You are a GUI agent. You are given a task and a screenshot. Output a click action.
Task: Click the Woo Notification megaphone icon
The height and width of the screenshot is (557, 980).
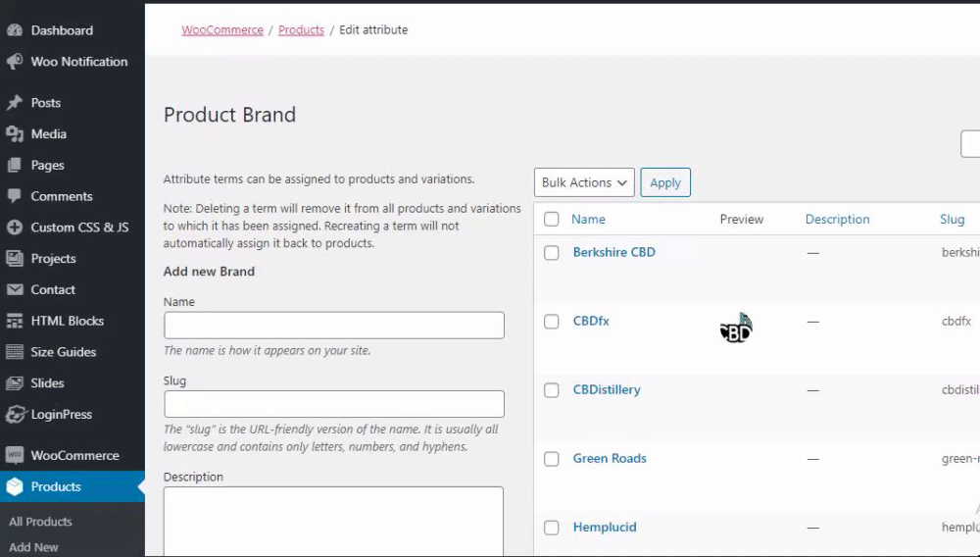click(x=15, y=62)
